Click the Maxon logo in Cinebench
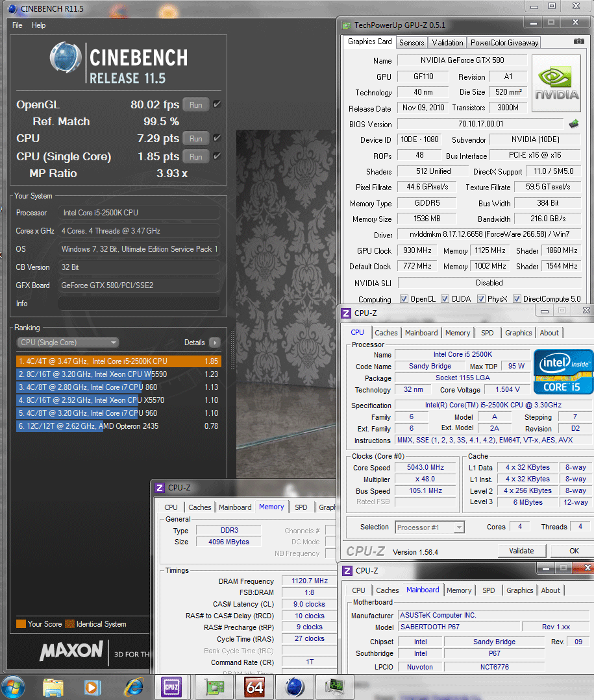Image resolution: width=594 pixels, height=700 pixels. click(71, 651)
